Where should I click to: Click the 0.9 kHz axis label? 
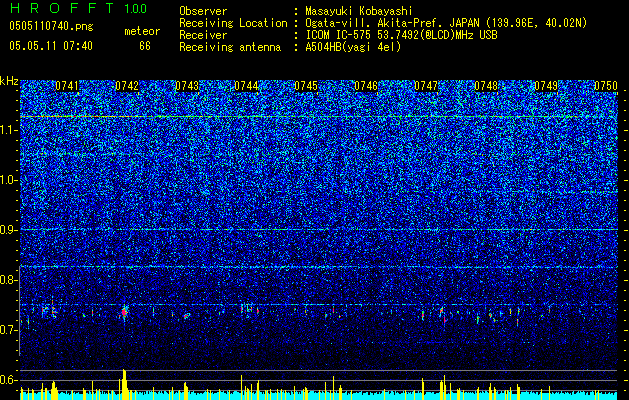[9, 230]
